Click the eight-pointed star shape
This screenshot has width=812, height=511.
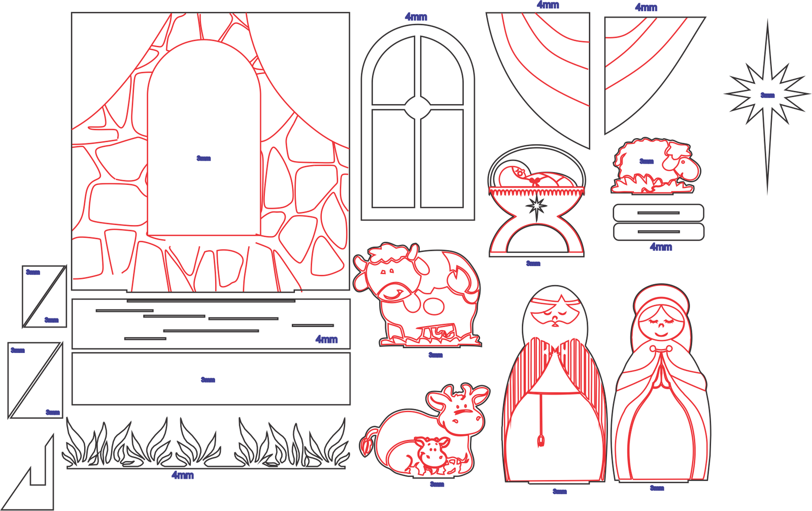pyautogui.click(x=767, y=95)
